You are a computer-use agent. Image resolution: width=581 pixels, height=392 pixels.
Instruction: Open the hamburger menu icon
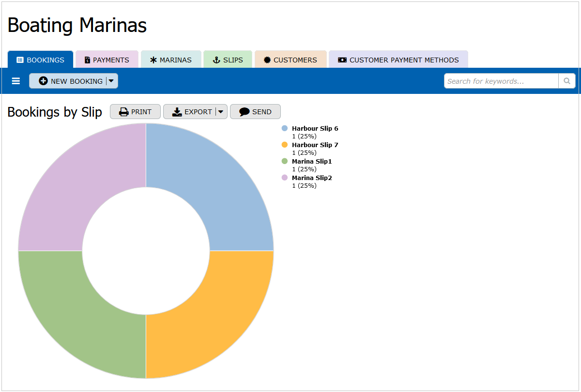click(16, 81)
